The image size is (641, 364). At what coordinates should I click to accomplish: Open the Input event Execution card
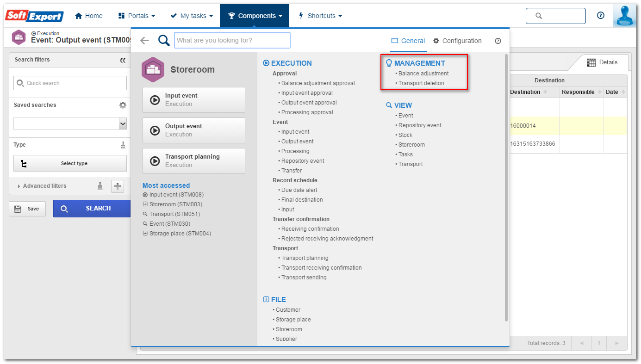(x=194, y=100)
